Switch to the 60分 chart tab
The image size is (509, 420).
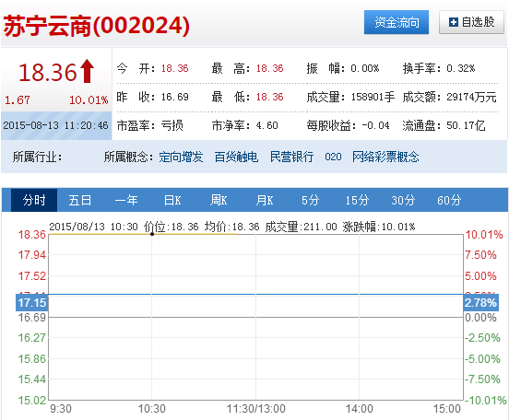(449, 200)
